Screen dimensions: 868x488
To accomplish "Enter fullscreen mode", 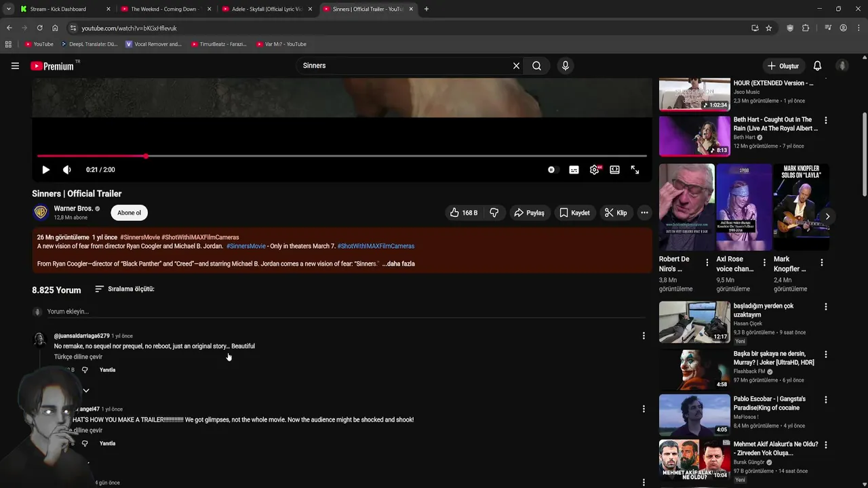I will point(635,169).
